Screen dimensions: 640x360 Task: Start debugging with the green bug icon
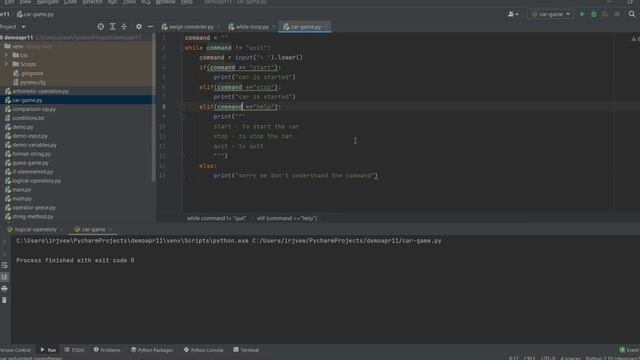coord(594,14)
